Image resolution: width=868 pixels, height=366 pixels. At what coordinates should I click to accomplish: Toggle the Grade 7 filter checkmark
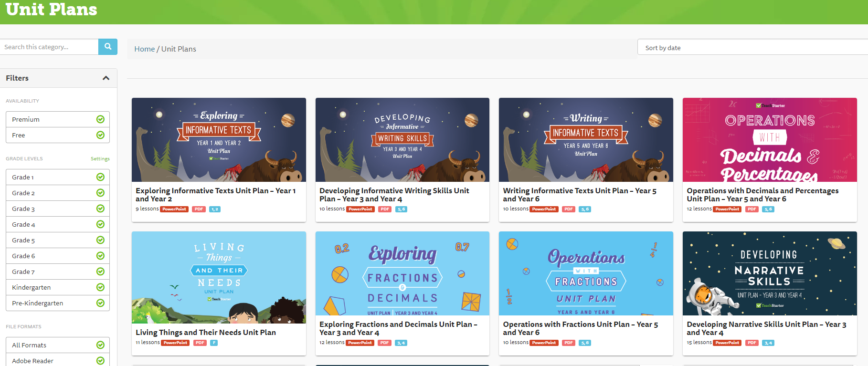(x=100, y=272)
